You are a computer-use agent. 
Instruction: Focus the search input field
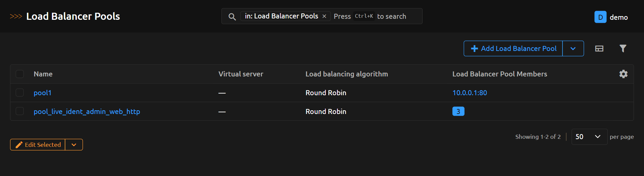pos(396,16)
